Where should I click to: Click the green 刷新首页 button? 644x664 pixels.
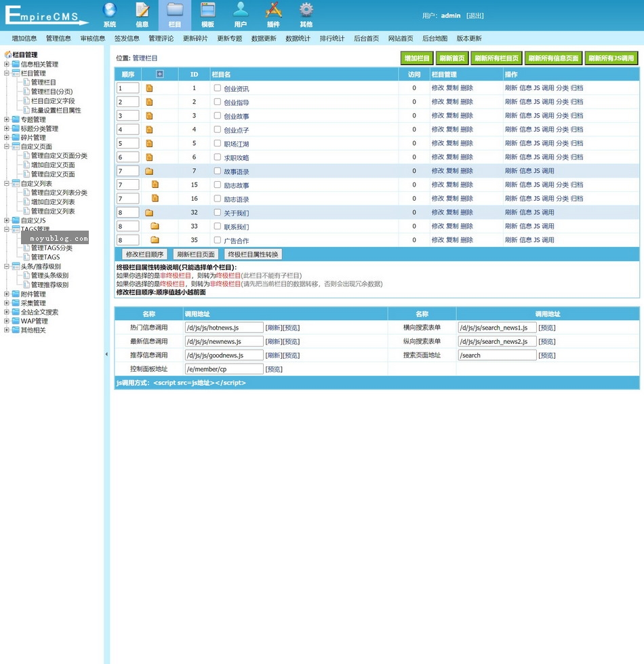[x=452, y=58]
